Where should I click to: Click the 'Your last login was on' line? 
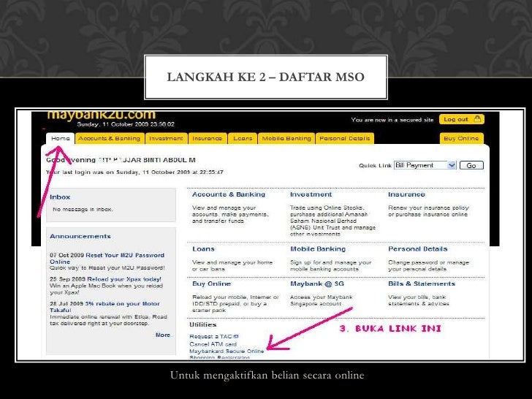tap(134, 172)
